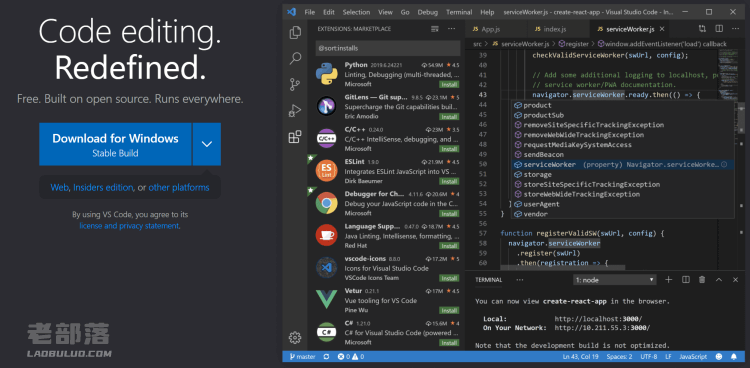Click the master branch status item
This screenshot has height=368, width=750.
tap(302, 357)
